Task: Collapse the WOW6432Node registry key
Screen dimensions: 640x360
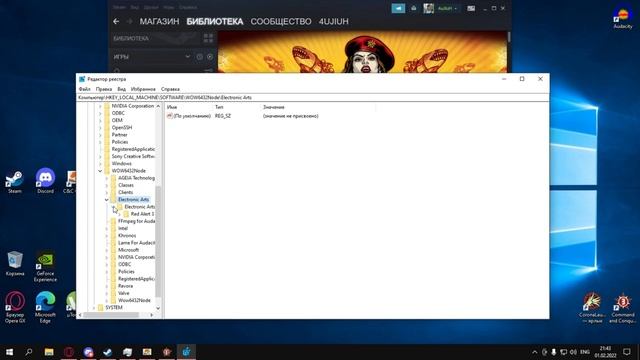Action: (x=100, y=171)
